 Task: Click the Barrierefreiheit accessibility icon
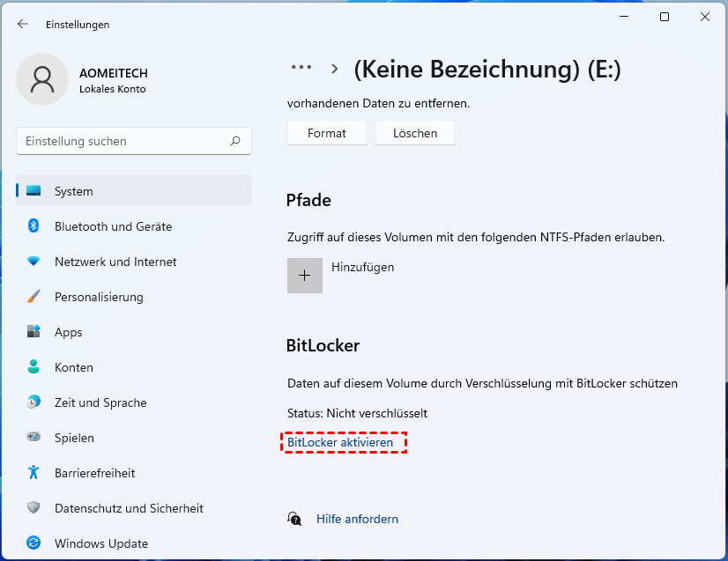coord(33,473)
